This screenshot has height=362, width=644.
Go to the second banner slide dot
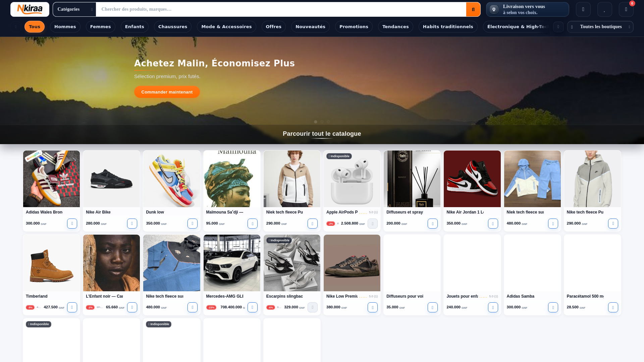322,122
